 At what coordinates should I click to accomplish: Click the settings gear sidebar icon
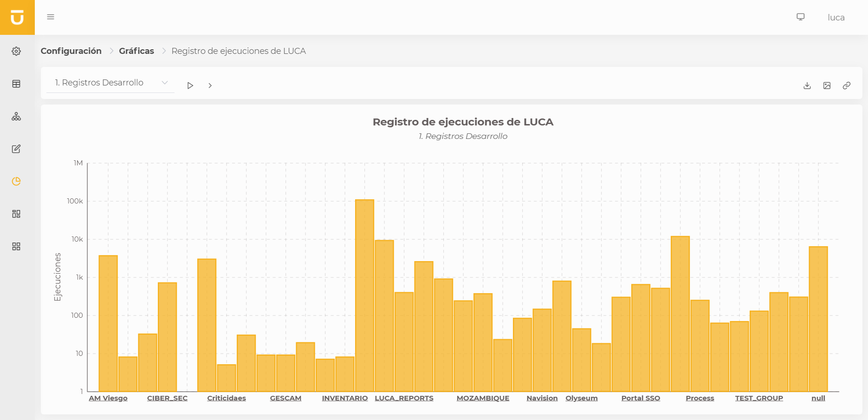(16, 51)
